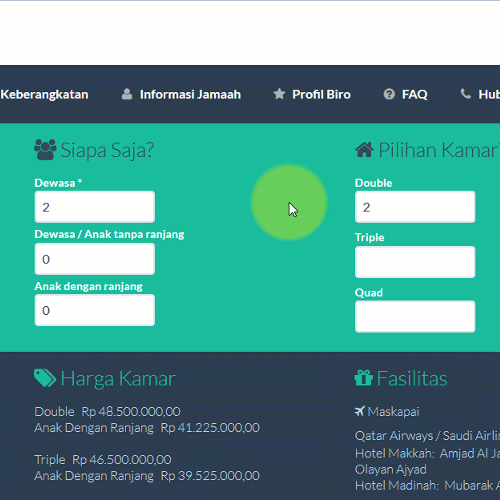Screen dimensions: 500x500
Task: Open the Informasi Jamaah menu item
Action: [x=190, y=94]
